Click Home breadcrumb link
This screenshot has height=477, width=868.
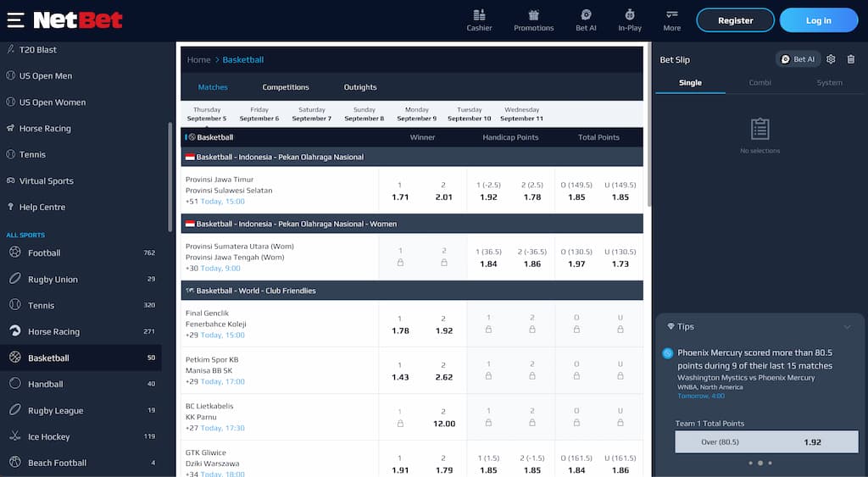click(198, 60)
